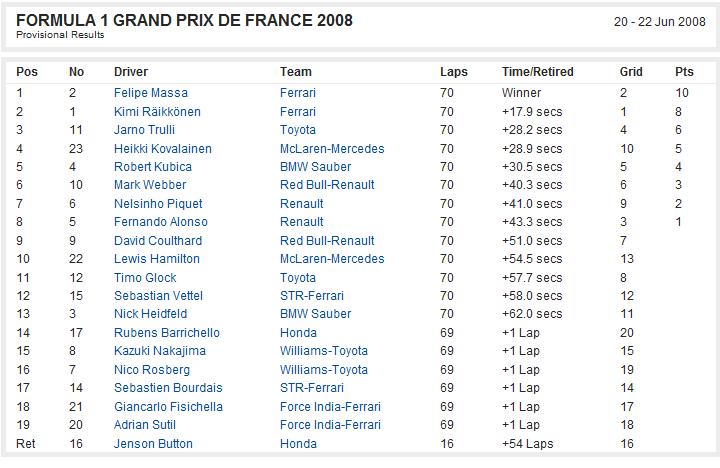Image resolution: width=720 pixels, height=468 pixels.
Task: Open STR-Ferrari team link for Vettel
Action: pyautogui.click(x=312, y=296)
